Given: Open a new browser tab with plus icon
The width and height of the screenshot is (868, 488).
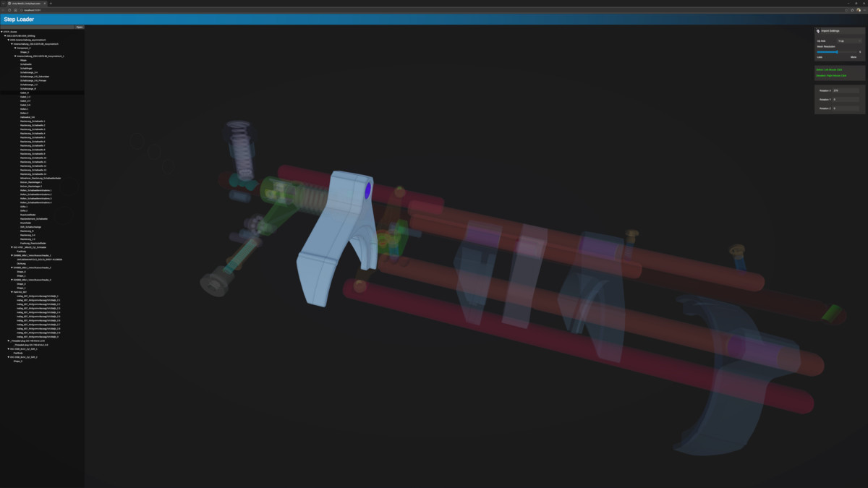Looking at the screenshot, I should point(51,3).
